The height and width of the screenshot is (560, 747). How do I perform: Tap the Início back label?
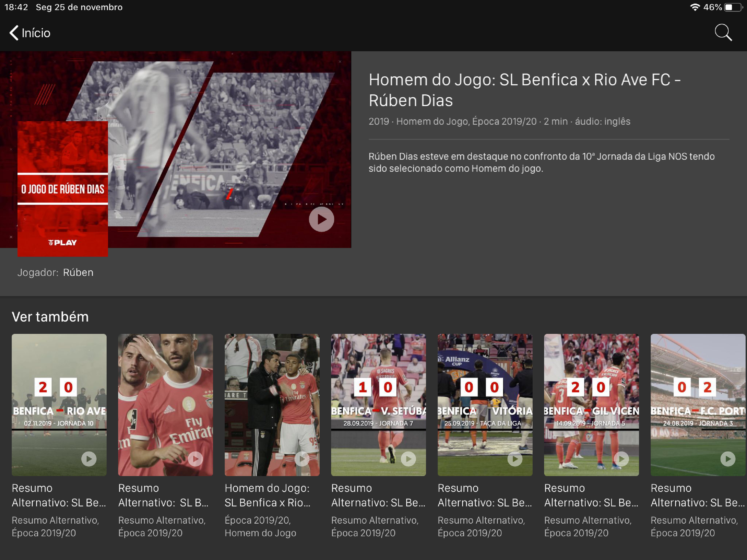(x=36, y=33)
